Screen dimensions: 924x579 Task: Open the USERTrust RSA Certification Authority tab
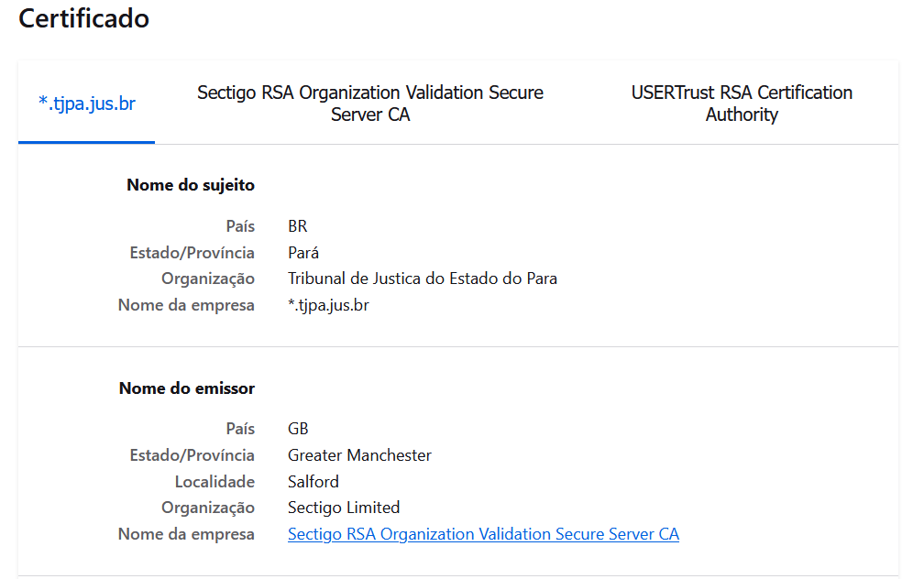[742, 104]
